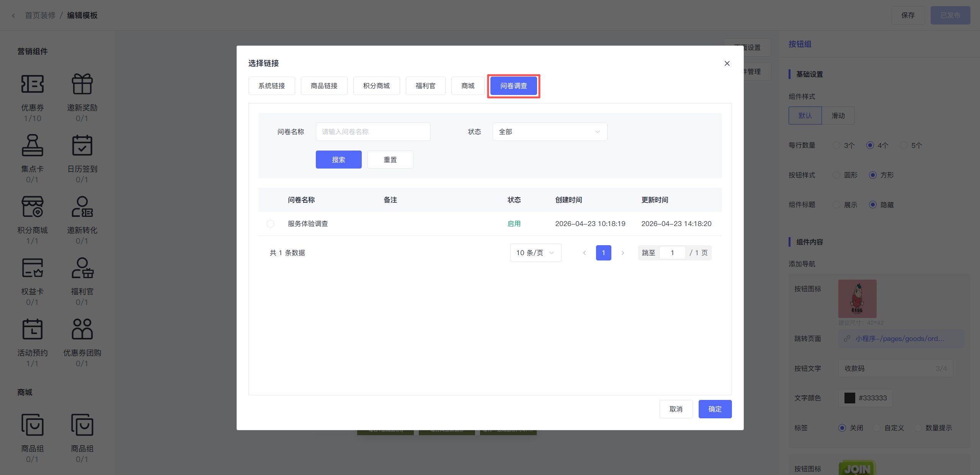This screenshot has height=475, width=980.
Task: Open the 状态 全部 dropdown
Action: [549, 132]
